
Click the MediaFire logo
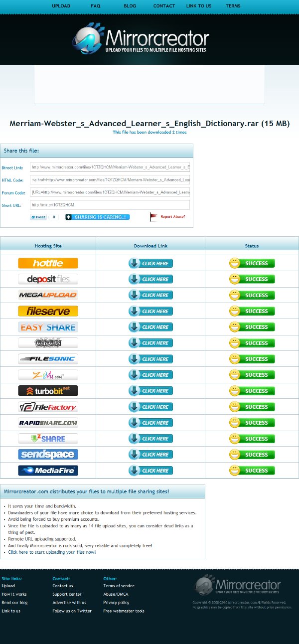[48, 471]
